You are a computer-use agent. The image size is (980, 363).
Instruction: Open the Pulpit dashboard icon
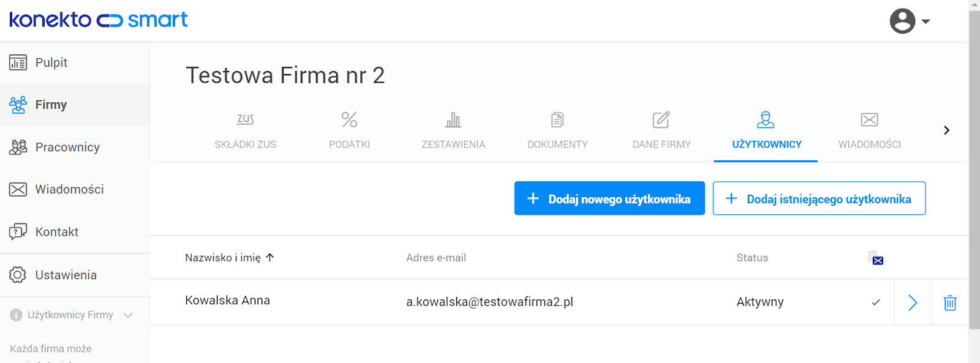pyautogui.click(x=18, y=62)
